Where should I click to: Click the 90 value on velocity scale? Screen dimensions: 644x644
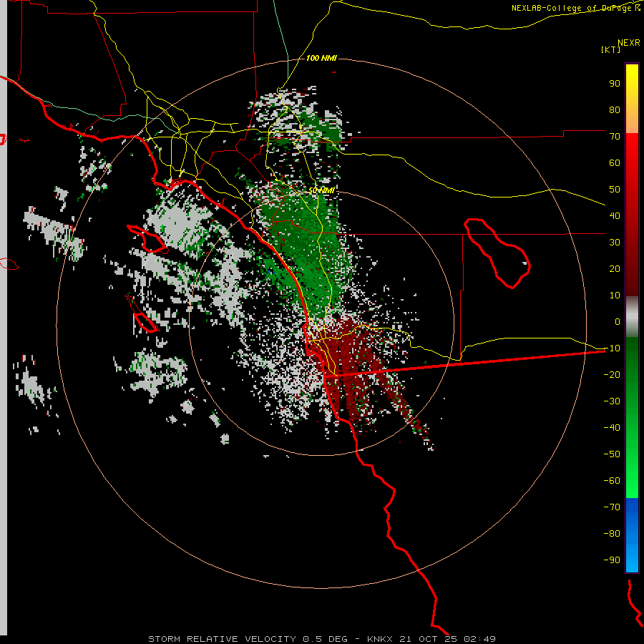tap(615, 84)
